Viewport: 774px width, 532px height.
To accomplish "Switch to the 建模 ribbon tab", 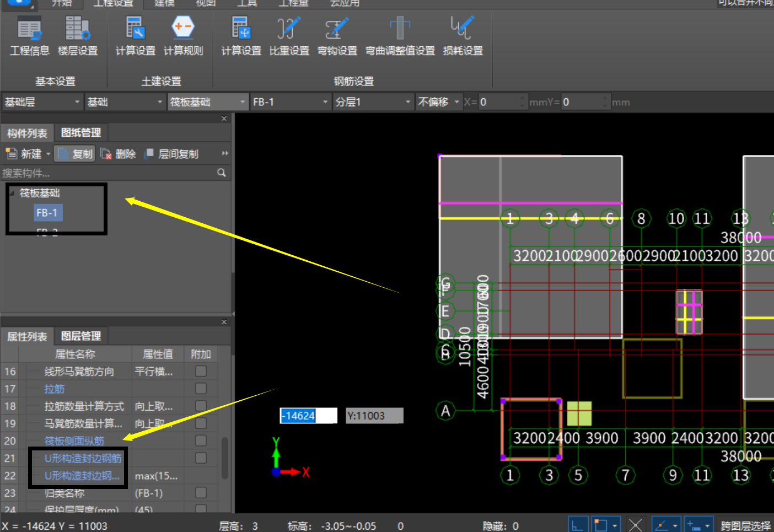I will coord(164,3).
